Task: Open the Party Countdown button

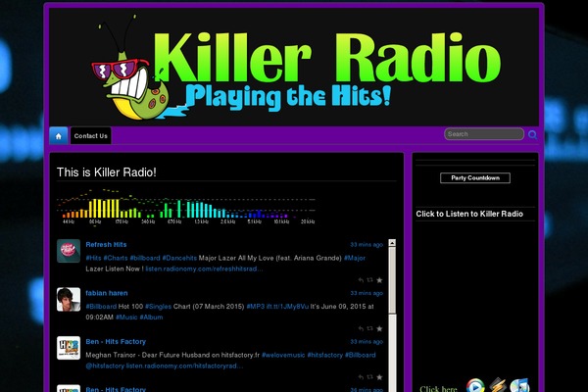Action: pyautogui.click(x=475, y=177)
